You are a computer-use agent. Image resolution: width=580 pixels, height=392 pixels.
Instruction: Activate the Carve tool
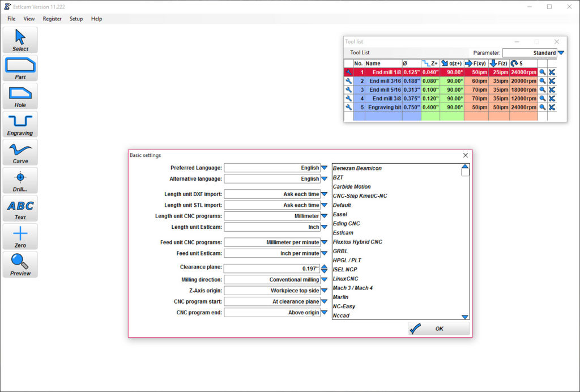tap(20, 152)
